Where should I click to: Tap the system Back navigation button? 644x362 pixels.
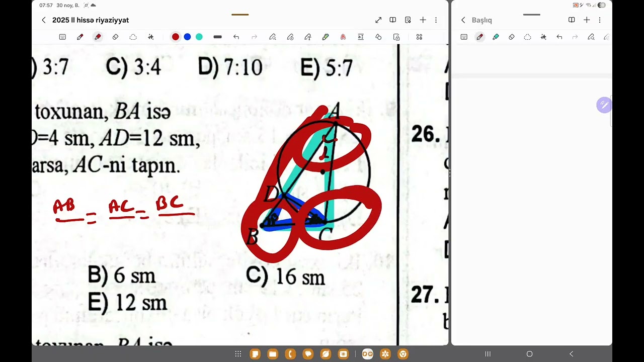coord(571,354)
